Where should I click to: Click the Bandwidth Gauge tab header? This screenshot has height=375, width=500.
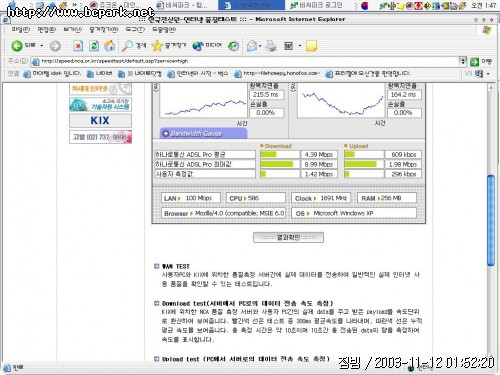tap(203, 134)
